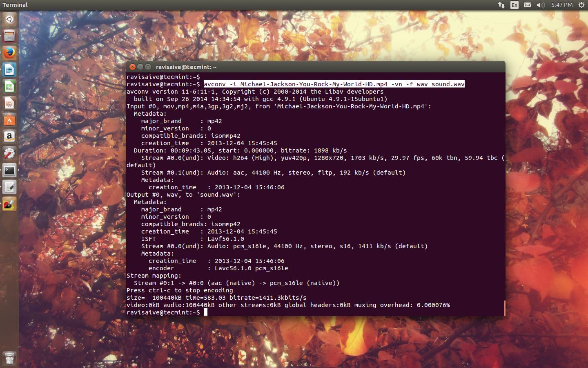Open the network indicator menu

[501, 5]
